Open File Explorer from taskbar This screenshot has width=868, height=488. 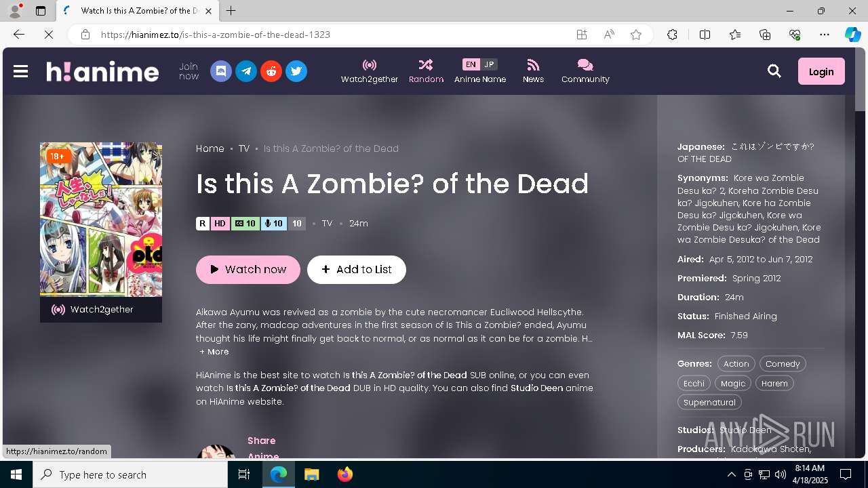coord(311,474)
